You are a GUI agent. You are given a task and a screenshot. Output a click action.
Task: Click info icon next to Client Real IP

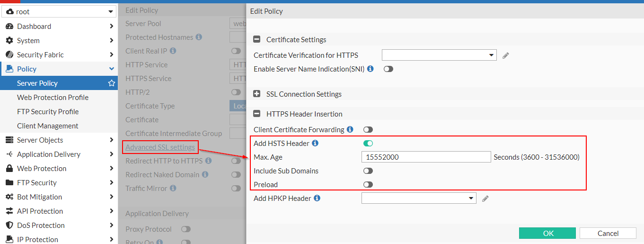tap(173, 51)
